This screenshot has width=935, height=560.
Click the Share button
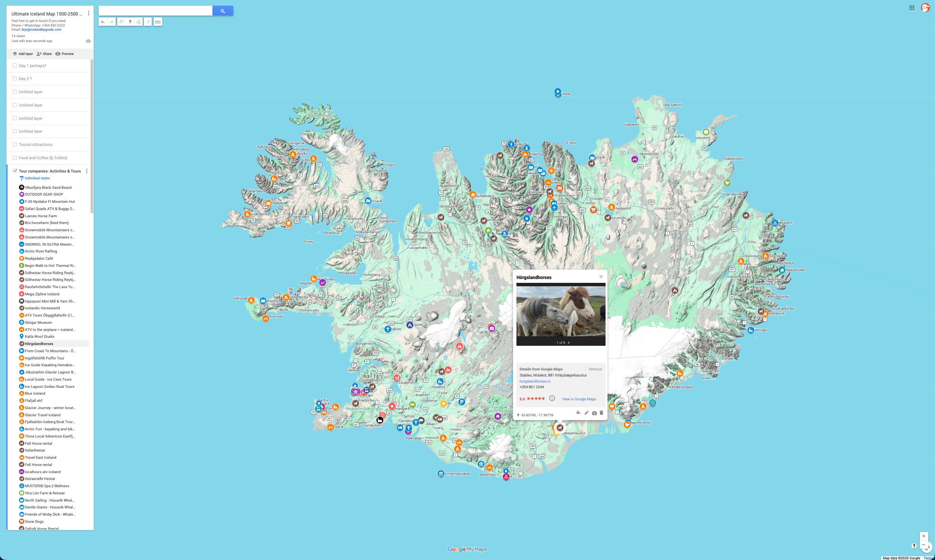pyautogui.click(x=44, y=54)
